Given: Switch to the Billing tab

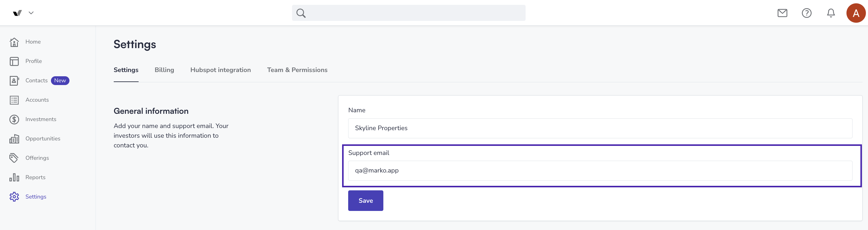Looking at the screenshot, I should point(164,70).
